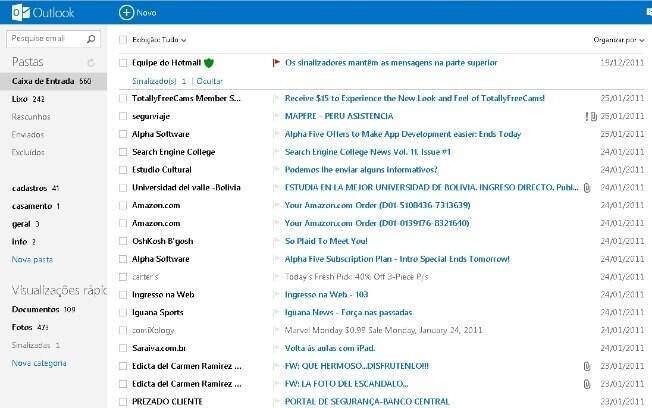Flag the Estudio Cultural message
This screenshot has height=408, width=652.
point(276,170)
